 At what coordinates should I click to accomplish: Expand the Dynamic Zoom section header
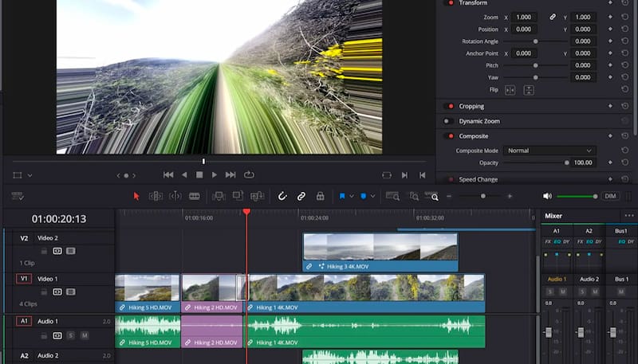(479, 121)
